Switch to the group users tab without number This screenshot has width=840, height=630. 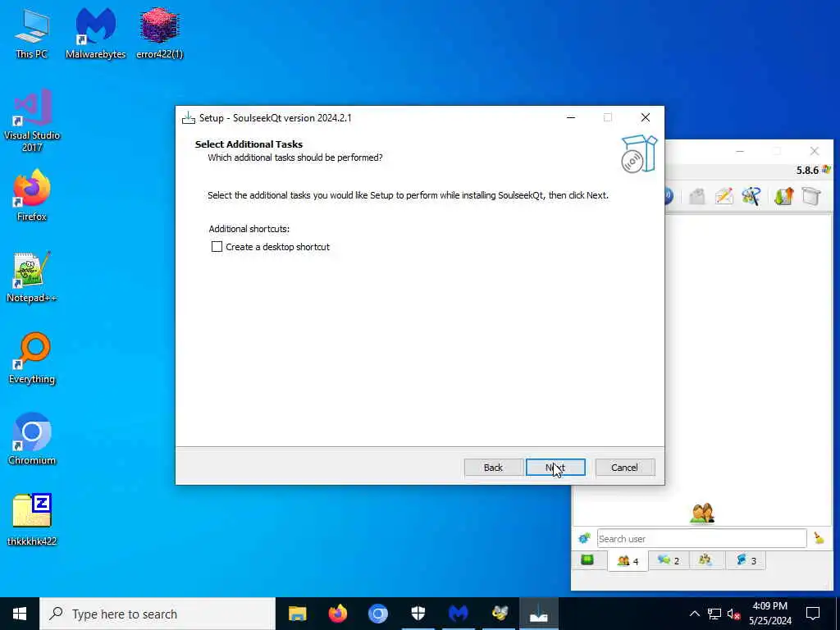(705, 560)
